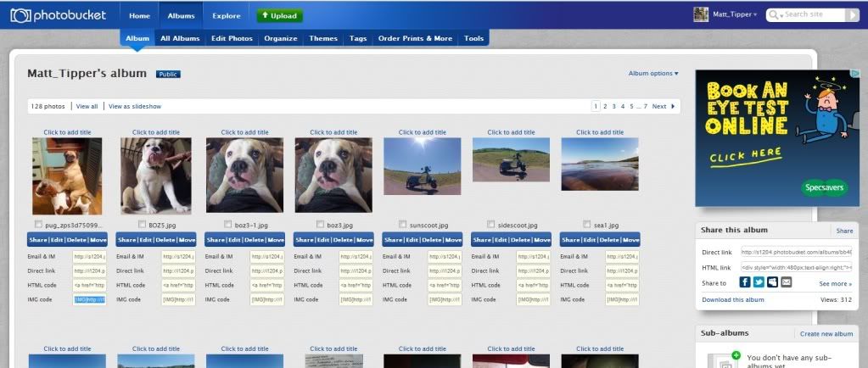Check the sunscoot.jpg checkbox
The height and width of the screenshot is (368, 868).
402,224
